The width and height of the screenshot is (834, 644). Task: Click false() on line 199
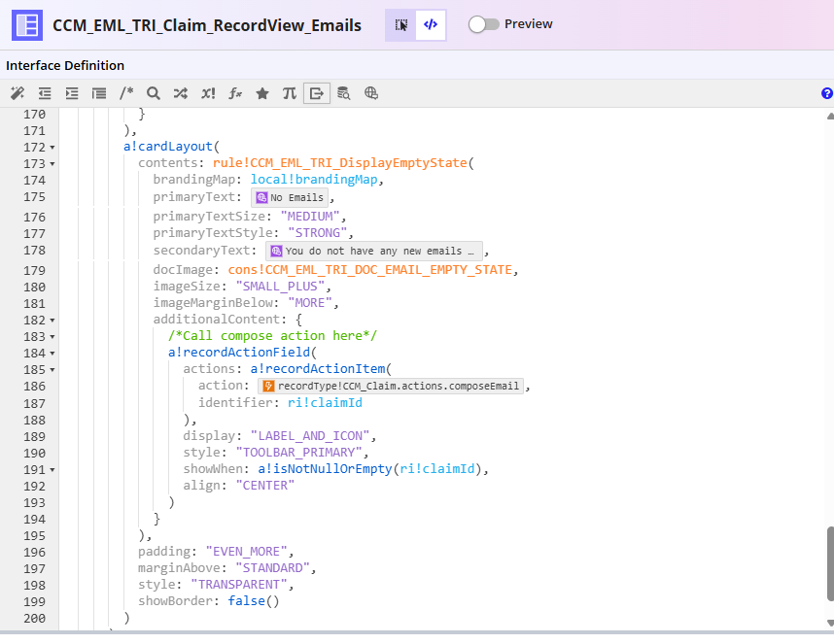tap(253, 600)
